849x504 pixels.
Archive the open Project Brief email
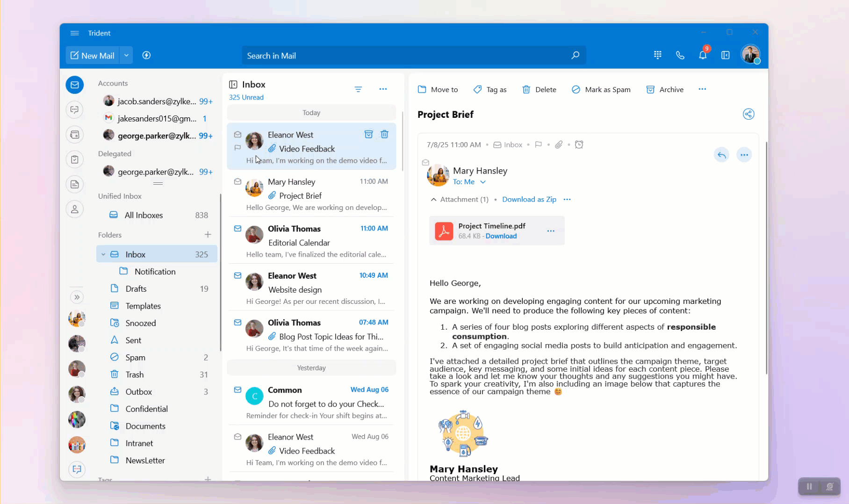pyautogui.click(x=665, y=89)
